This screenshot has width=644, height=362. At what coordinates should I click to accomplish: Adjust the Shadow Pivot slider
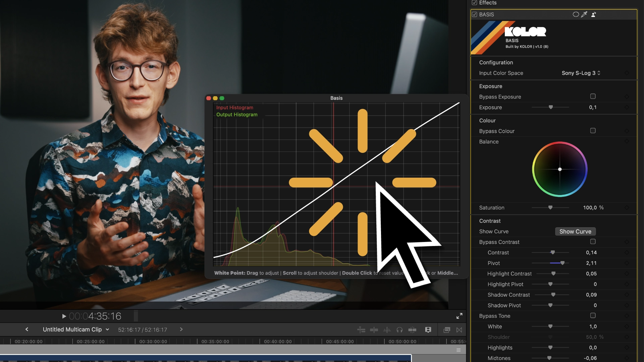[x=550, y=305]
